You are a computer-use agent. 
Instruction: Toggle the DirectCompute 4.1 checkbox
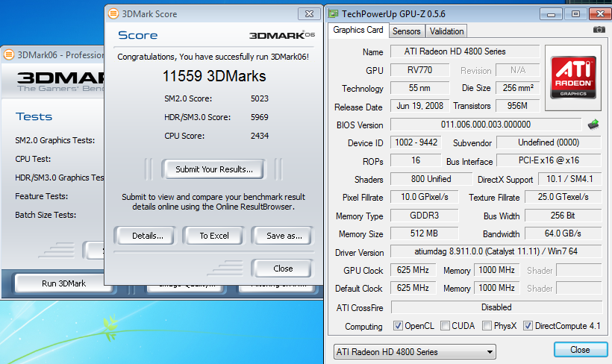tap(528, 326)
